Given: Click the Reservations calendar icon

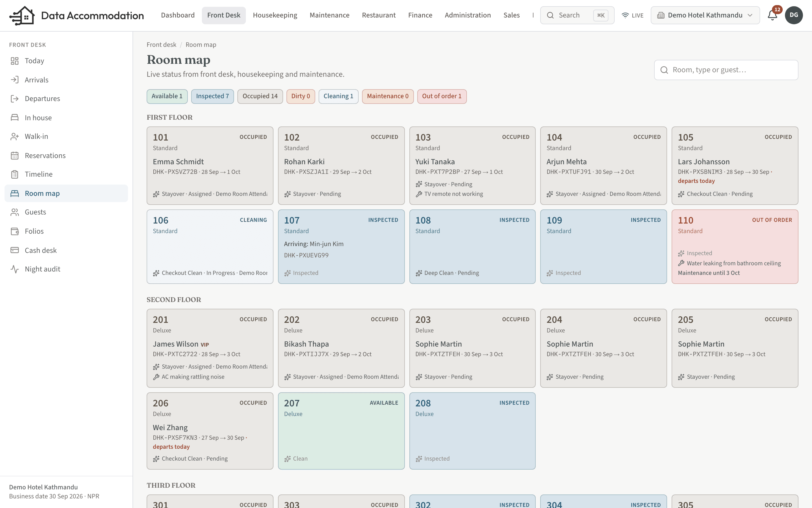Looking at the screenshot, I should click(x=14, y=156).
